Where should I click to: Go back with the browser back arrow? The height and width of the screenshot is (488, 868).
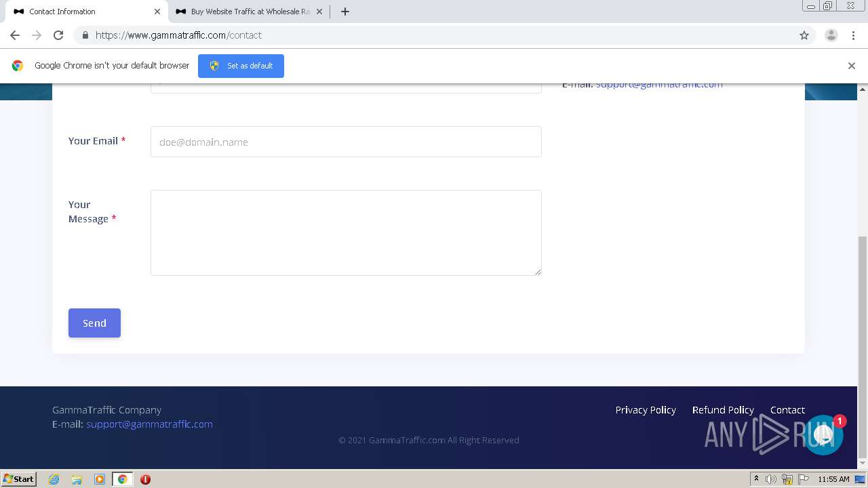[15, 35]
